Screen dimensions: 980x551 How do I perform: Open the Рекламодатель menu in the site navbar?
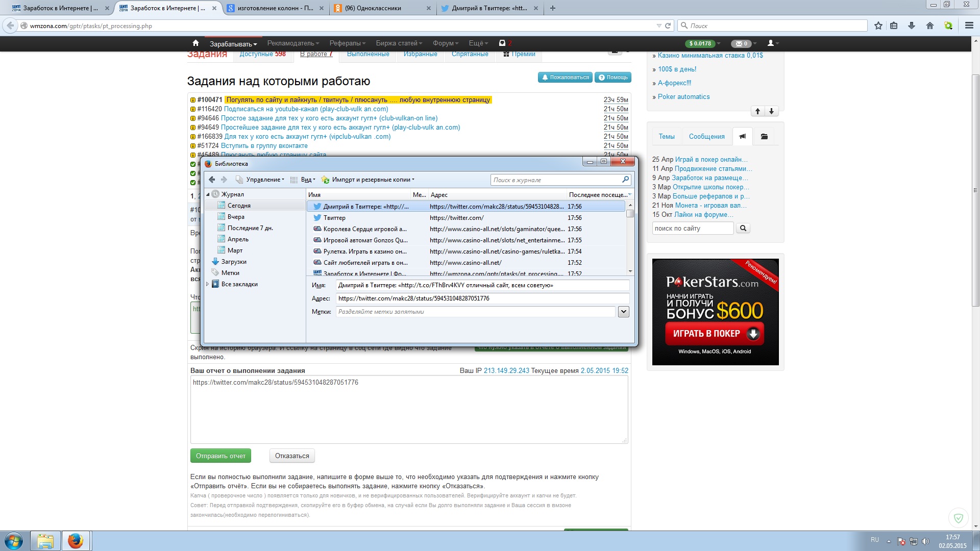tap(293, 43)
